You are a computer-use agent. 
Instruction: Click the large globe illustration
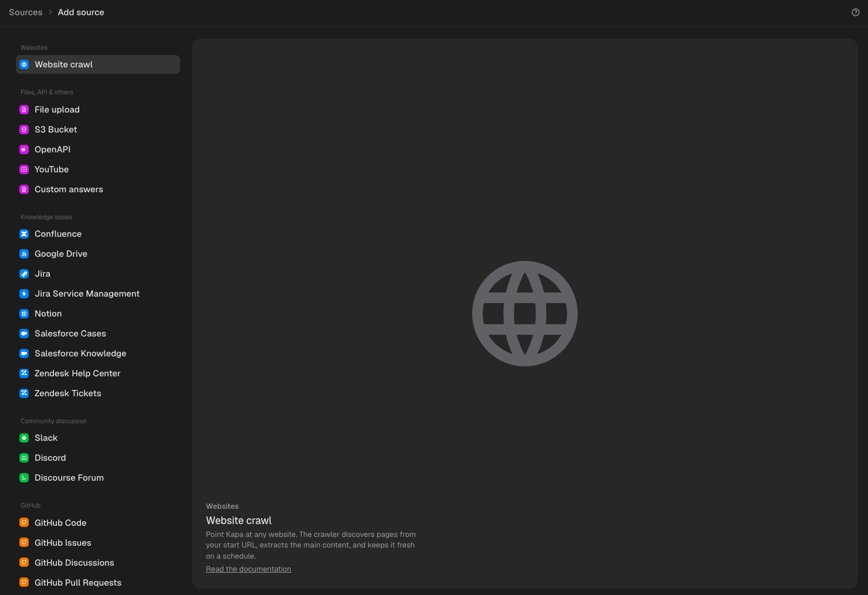coord(525,314)
